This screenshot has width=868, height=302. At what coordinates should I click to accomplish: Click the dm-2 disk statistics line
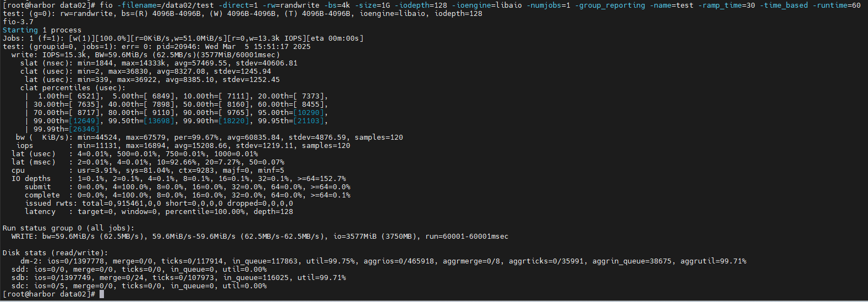[x=383, y=261]
